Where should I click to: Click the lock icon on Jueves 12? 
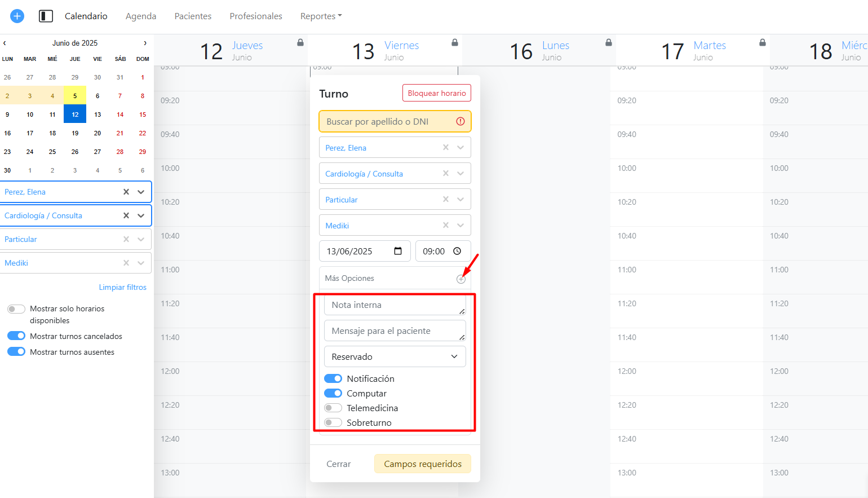click(x=300, y=43)
